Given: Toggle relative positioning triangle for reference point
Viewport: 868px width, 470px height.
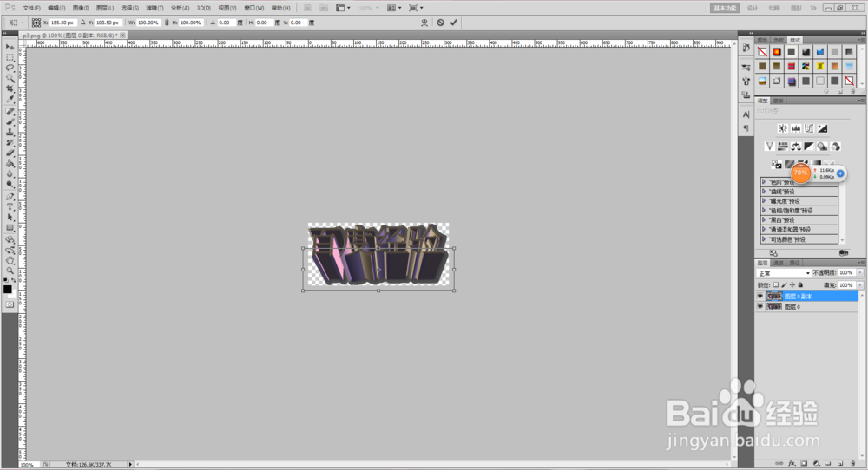Looking at the screenshot, I should tap(83, 23).
